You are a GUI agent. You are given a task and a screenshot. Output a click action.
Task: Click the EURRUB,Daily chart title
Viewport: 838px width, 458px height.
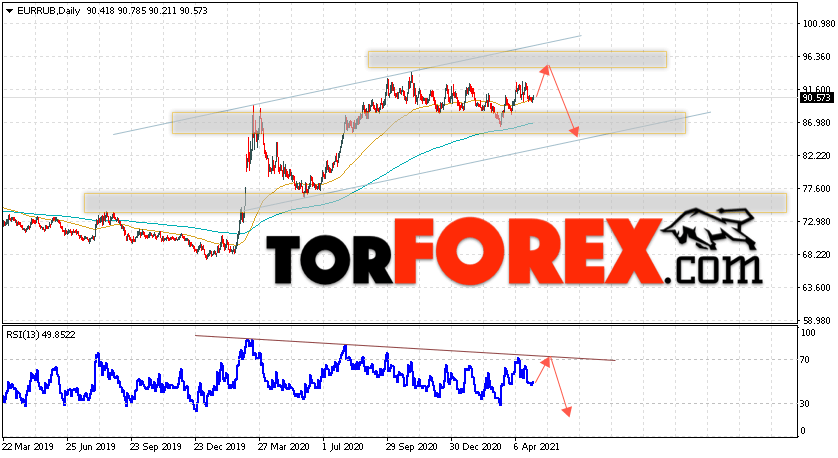[x=48, y=11]
